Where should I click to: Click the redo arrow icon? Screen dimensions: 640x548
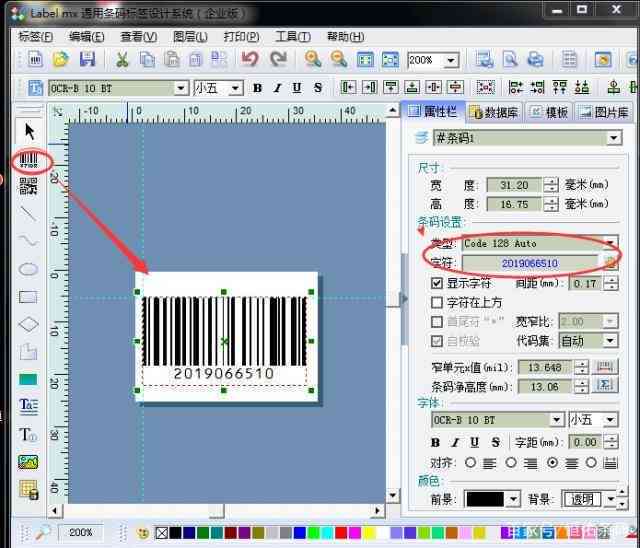click(x=278, y=59)
